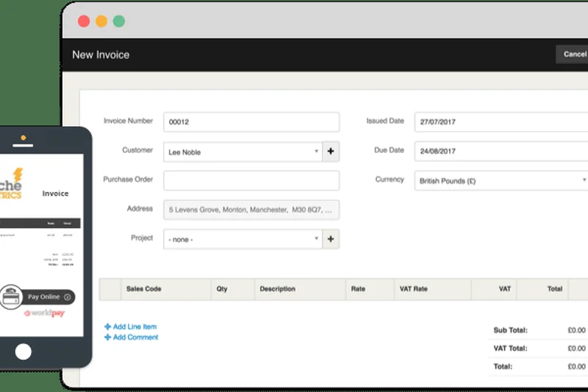Tap the credit card icon on phone

(12, 297)
